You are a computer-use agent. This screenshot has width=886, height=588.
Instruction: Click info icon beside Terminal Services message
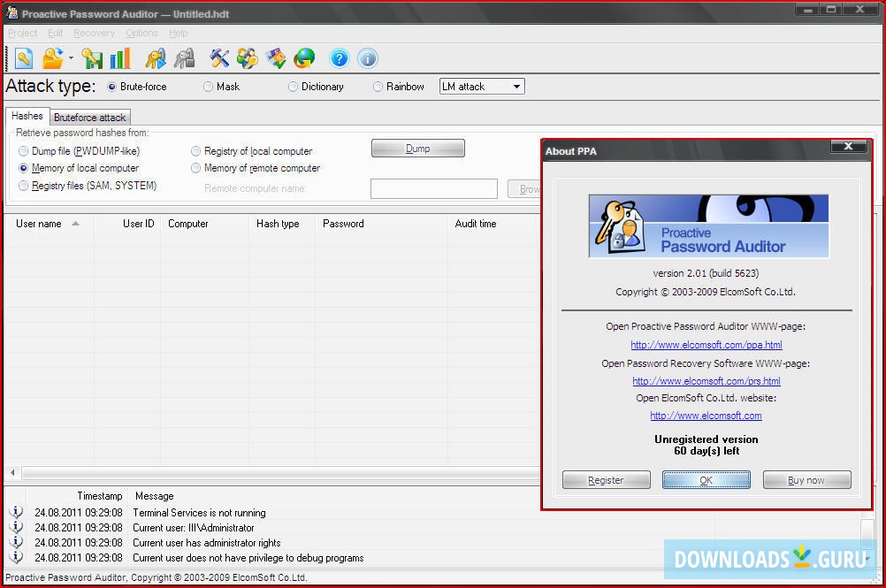tap(17, 512)
